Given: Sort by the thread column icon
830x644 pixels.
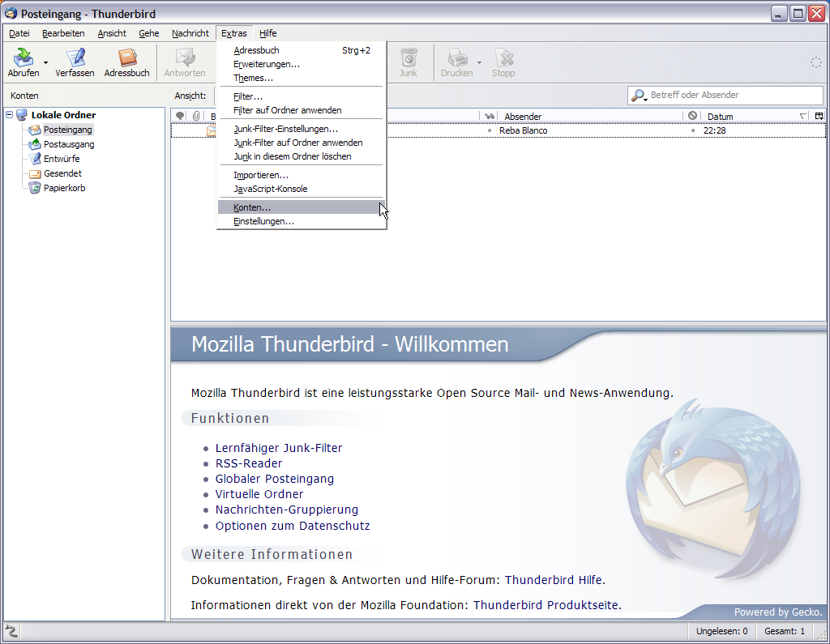Looking at the screenshot, I should point(180,116).
